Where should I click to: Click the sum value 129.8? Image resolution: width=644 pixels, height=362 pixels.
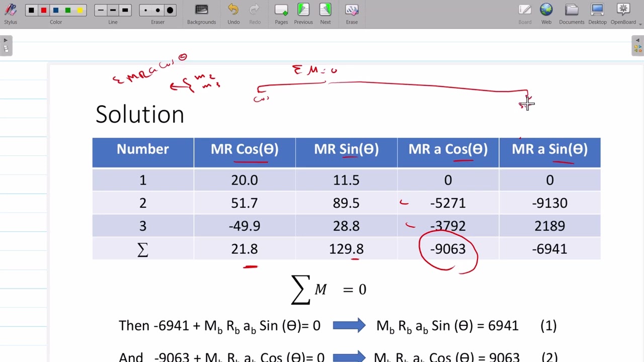pyautogui.click(x=346, y=249)
